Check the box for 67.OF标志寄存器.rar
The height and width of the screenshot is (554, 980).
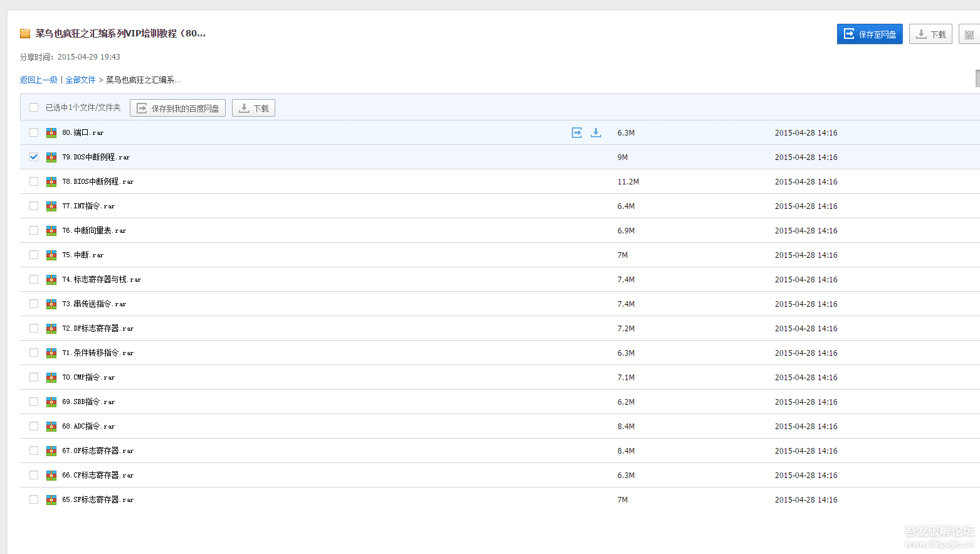click(34, 450)
